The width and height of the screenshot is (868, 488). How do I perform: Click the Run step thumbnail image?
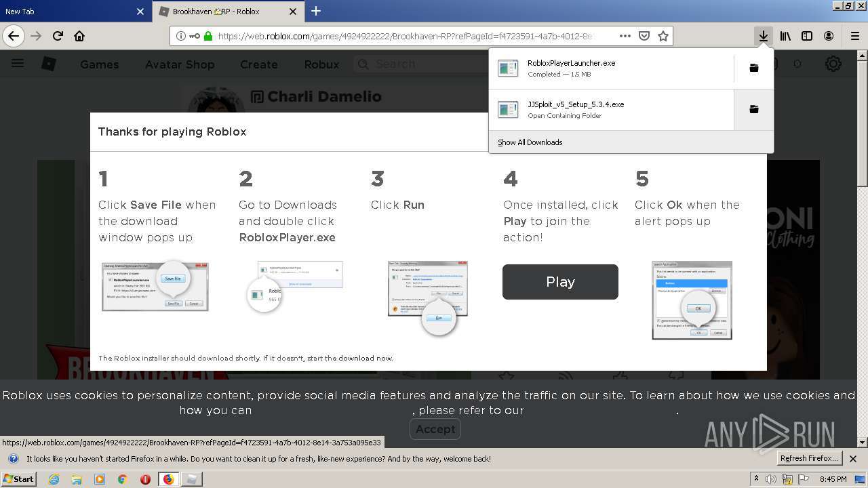[428, 297]
